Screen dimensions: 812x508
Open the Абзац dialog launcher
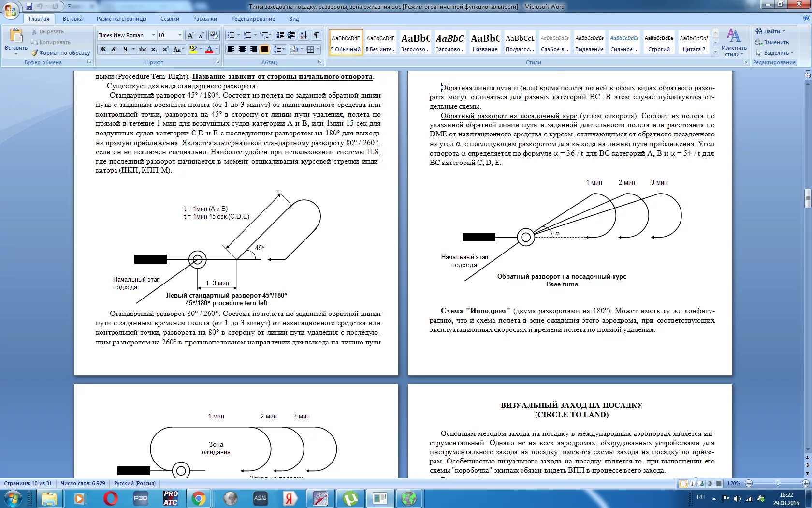(x=320, y=62)
